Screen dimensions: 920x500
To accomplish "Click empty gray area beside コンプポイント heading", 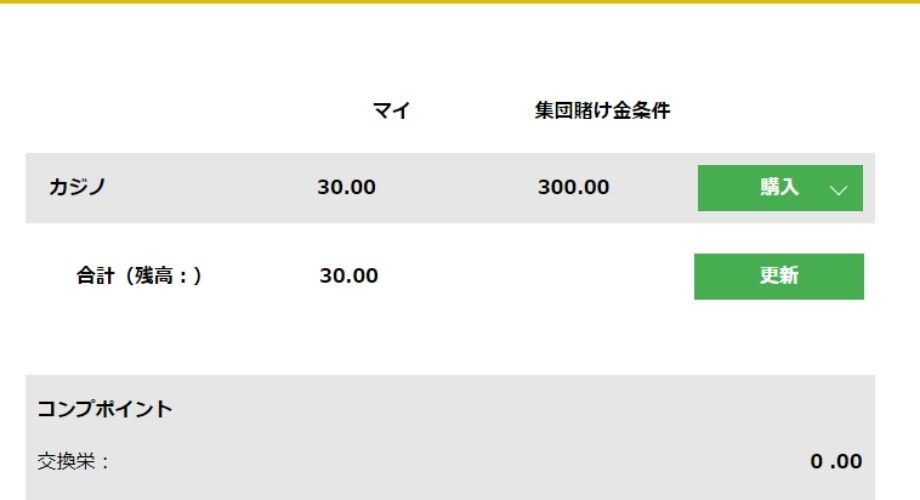I will click(500, 409).
